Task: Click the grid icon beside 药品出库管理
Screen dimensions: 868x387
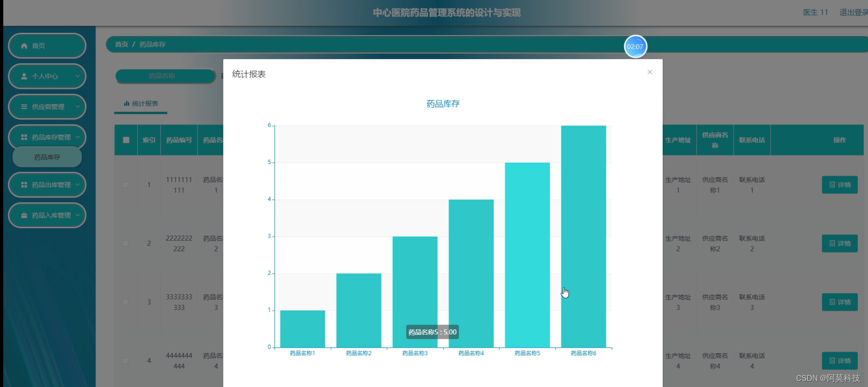Action: tap(24, 185)
